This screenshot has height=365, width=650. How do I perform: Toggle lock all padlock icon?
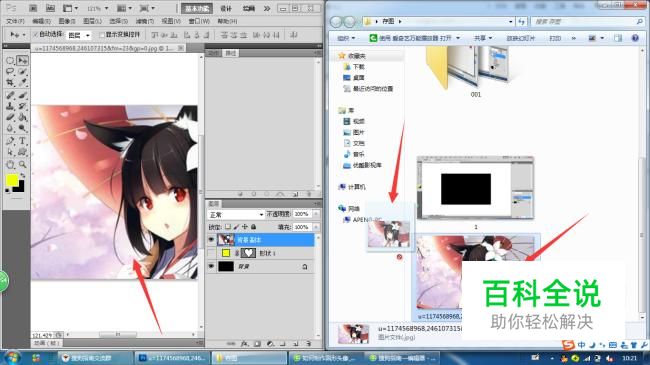[x=253, y=227]
